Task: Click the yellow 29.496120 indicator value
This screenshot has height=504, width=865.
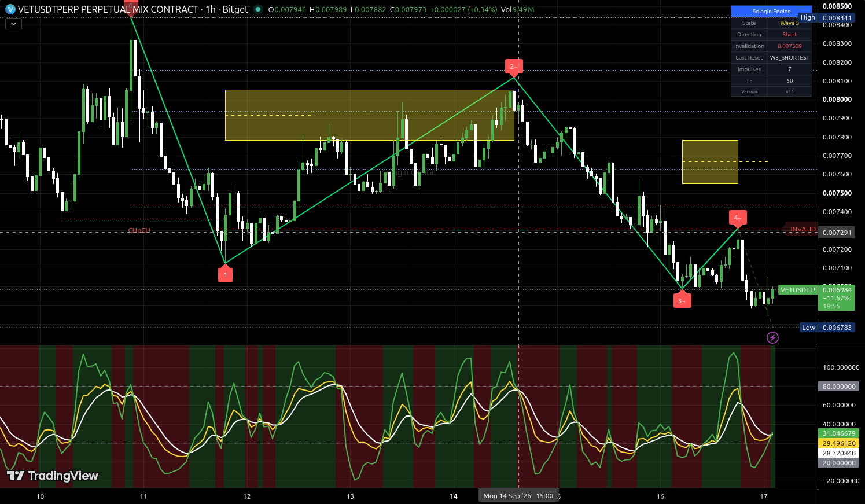Action: 839,443
